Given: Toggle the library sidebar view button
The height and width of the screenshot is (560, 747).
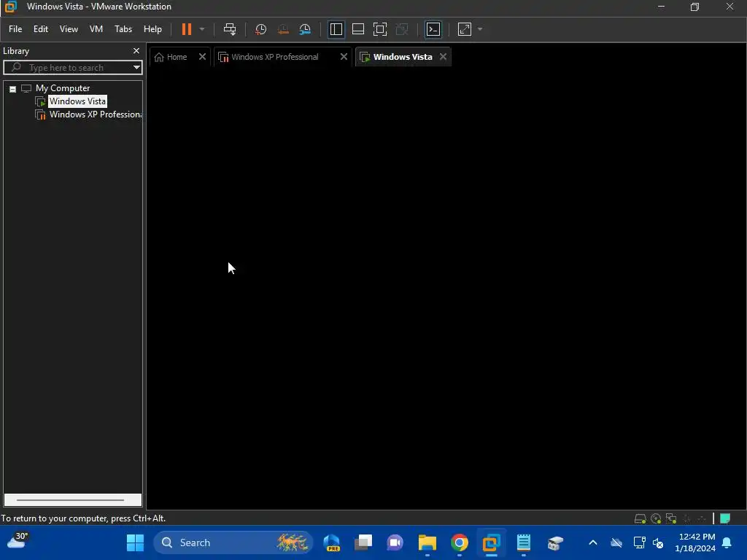Looking at the screenshot, I should tap(336, 29).
